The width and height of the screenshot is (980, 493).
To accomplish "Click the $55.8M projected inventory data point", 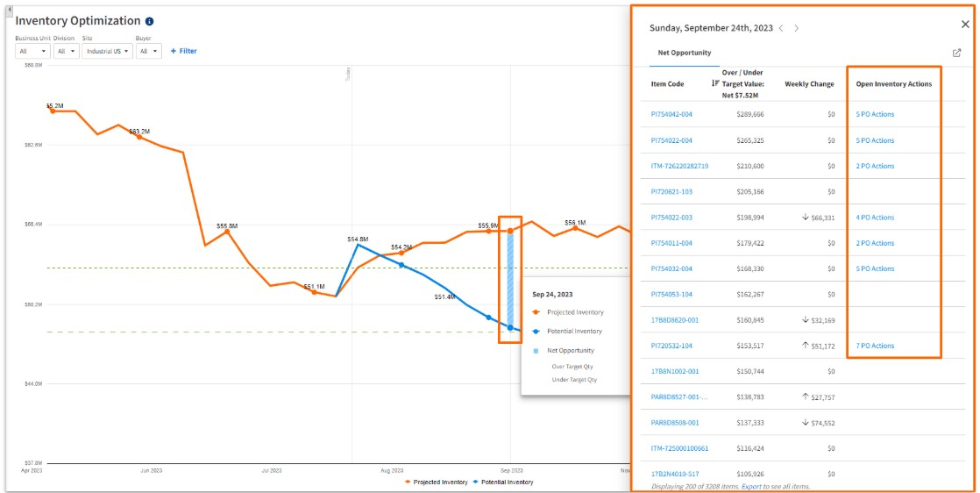I will pos(227,232).
